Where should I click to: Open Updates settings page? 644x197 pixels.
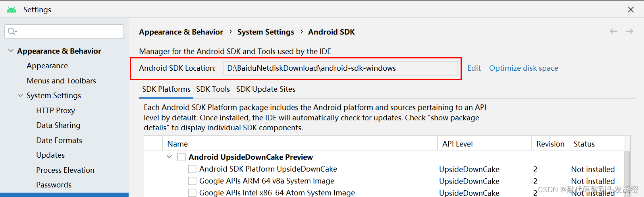[x=50, y=155]
